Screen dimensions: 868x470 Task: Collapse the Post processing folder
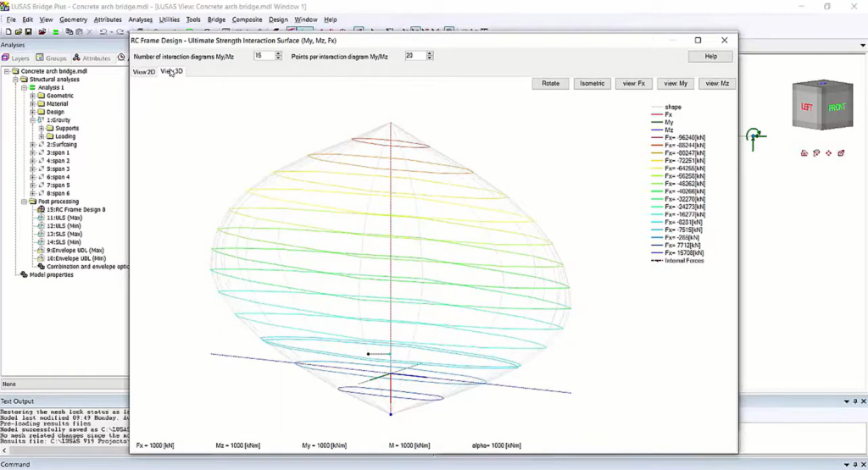pyautogui.click(x=25, y=202)
